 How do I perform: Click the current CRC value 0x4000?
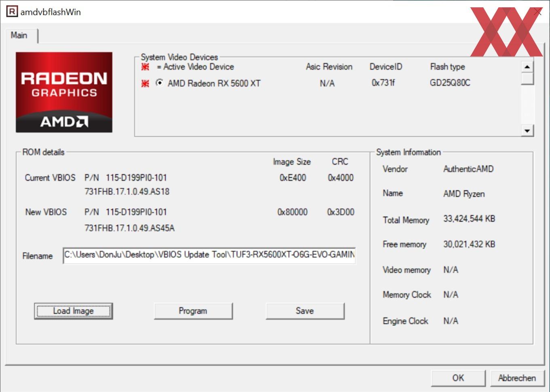[341, 178]
